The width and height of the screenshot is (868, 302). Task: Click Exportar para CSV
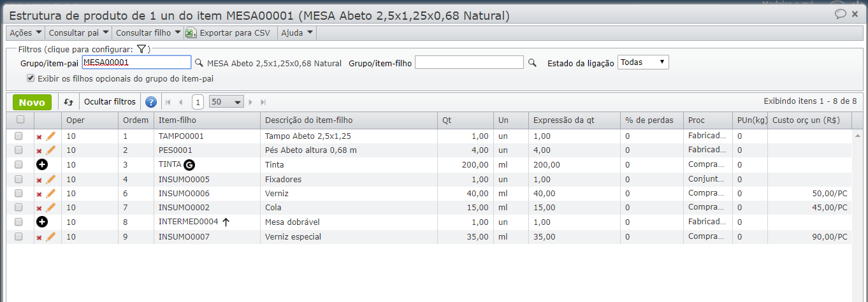point(228,32)
